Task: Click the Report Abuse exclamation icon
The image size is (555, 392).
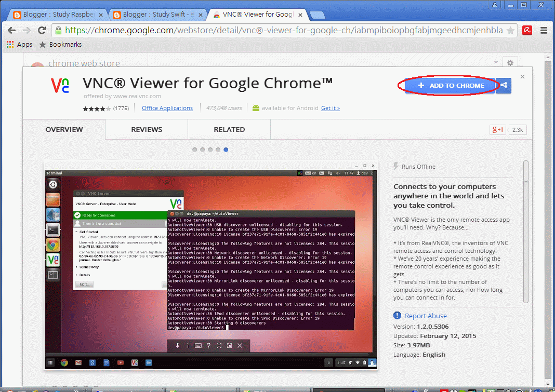Action: [x=397, y=316]
